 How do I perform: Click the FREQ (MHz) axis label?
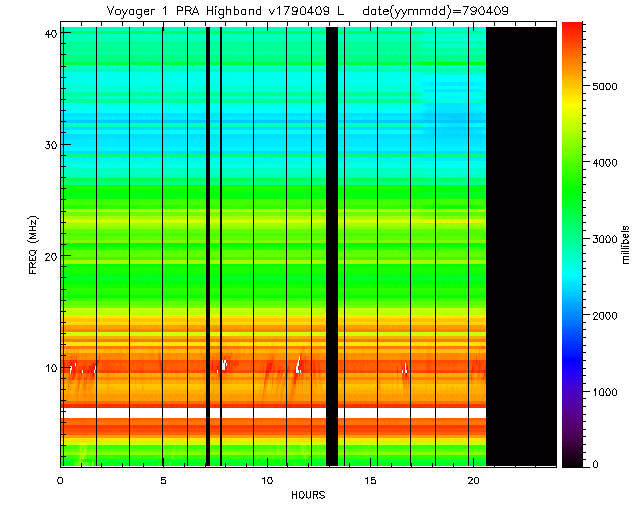[33, 245]
